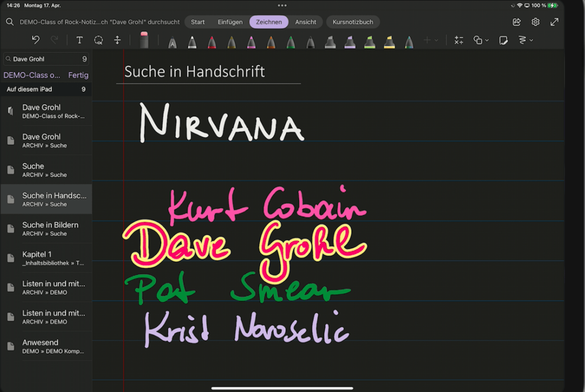The height and width of the screenshot is (392, 585).
Task: Tap the handwritten Nirvana heading
Action: click(222, 123)
